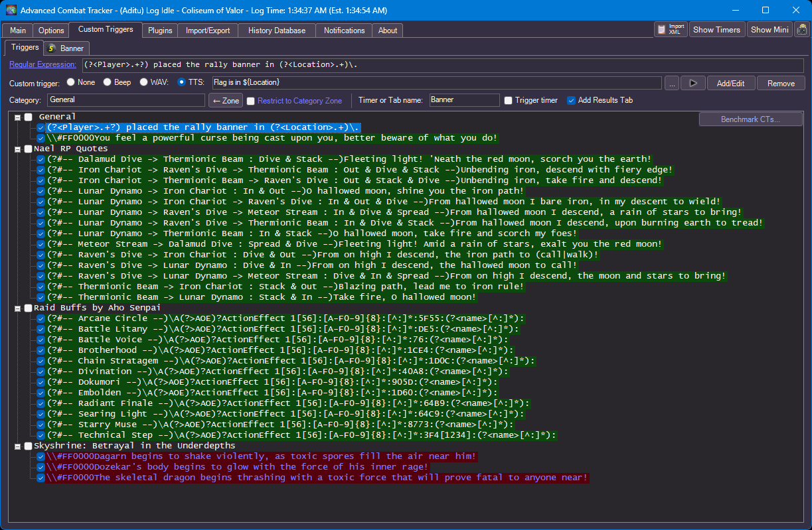
Task: Switch to the History Database tab
Action: (x=277, y=31)
